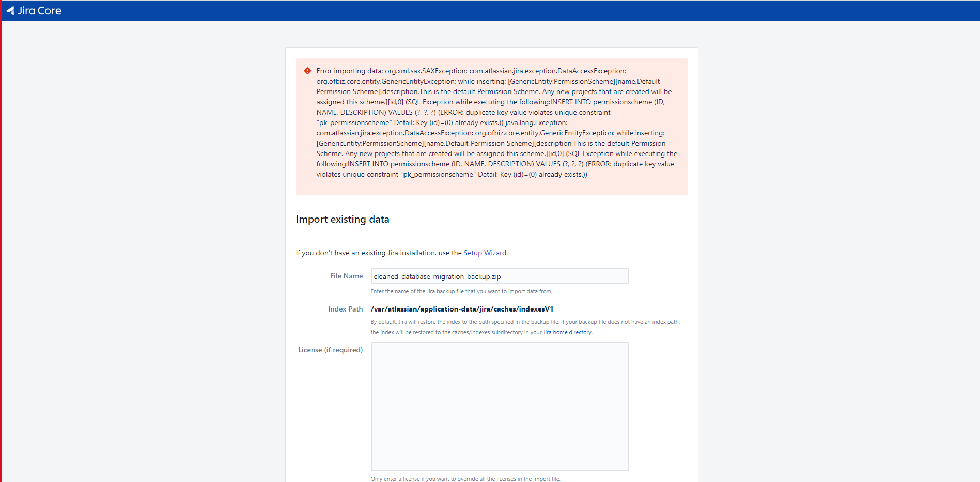Click the 'Enter the name of the Jira backup file' hint
Viewport: 980px width, 482px height.
pyautogui.click(x=461, y=291)
